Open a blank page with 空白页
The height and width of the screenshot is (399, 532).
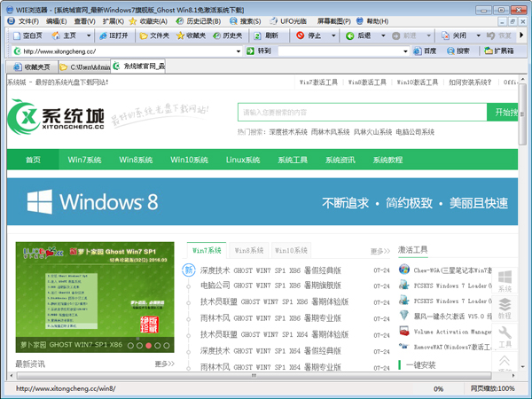(27, 35)
